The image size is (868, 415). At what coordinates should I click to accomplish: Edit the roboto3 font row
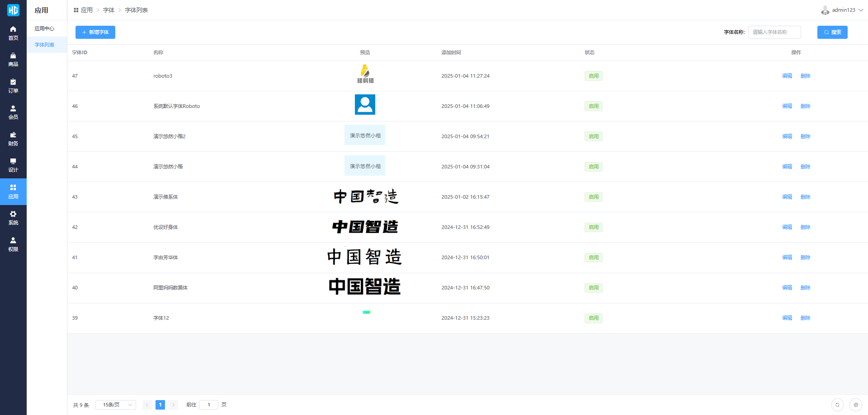point(787,76)
